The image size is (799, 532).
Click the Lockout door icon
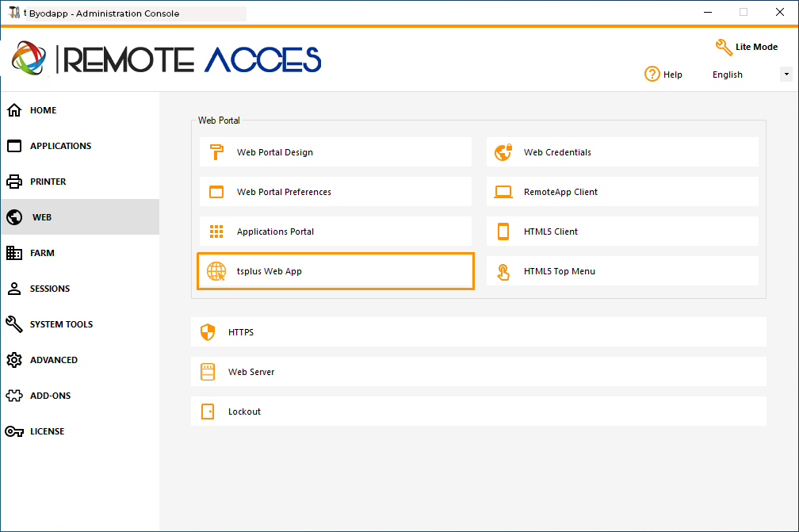click(x=208, y=411)
